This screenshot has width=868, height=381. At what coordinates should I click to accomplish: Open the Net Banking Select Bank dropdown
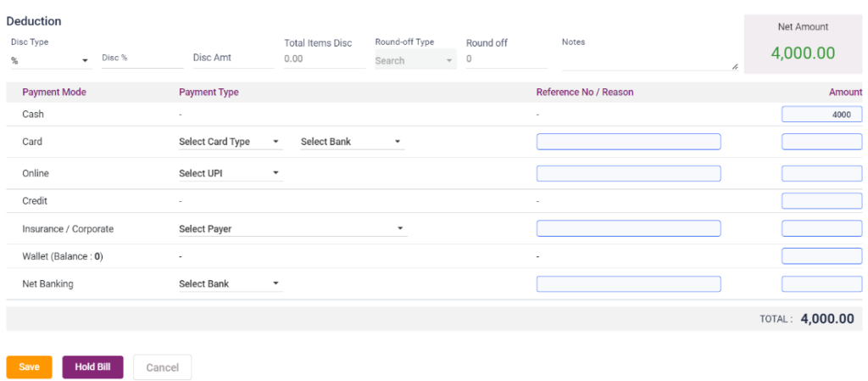pos(230,283)
